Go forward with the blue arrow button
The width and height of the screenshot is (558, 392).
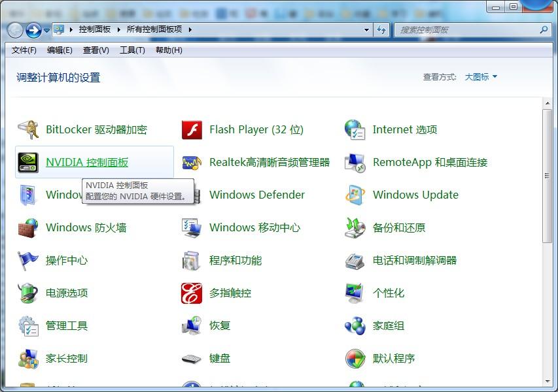click(x=34, y=30)
